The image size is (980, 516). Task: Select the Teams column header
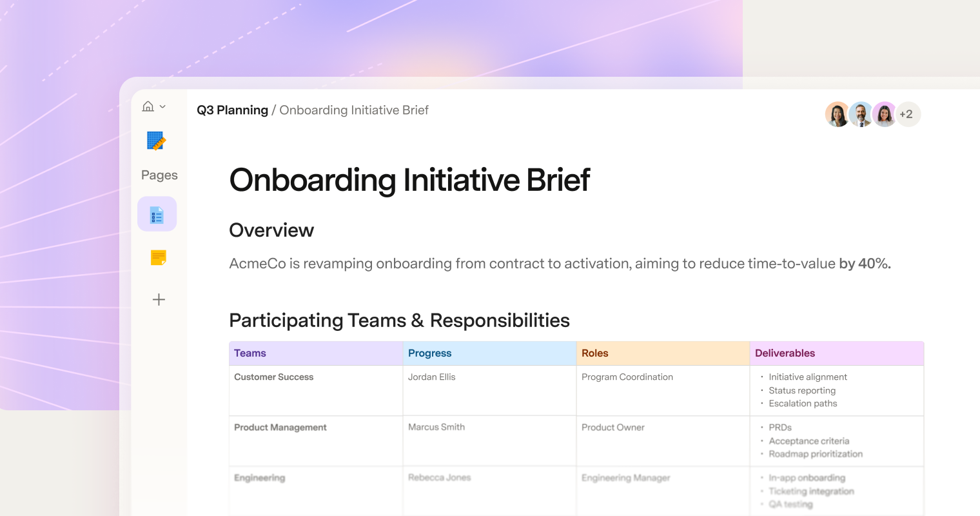[316, 353]
